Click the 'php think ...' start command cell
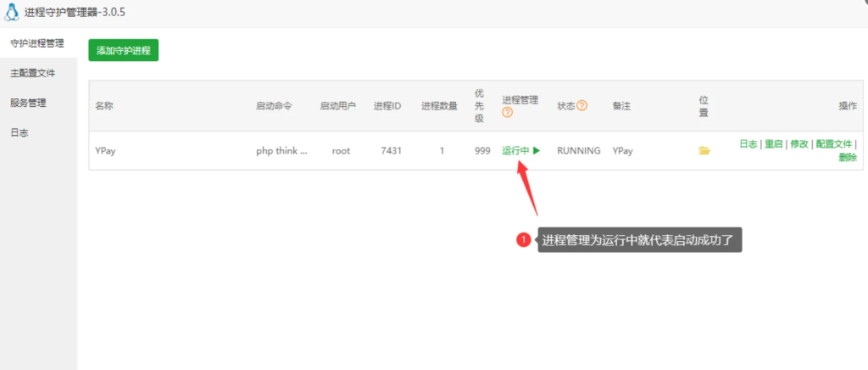Screen dimensions: 868x370 click(281, 151)
